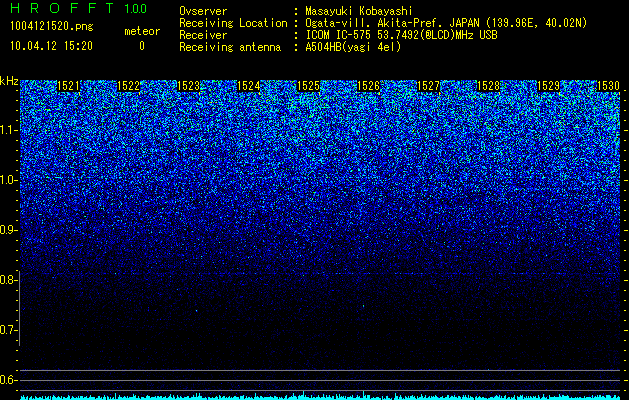This screenshot has width=629, height=400.
Task: Click the 1.0.0 version number
Action: click(136, 8)
